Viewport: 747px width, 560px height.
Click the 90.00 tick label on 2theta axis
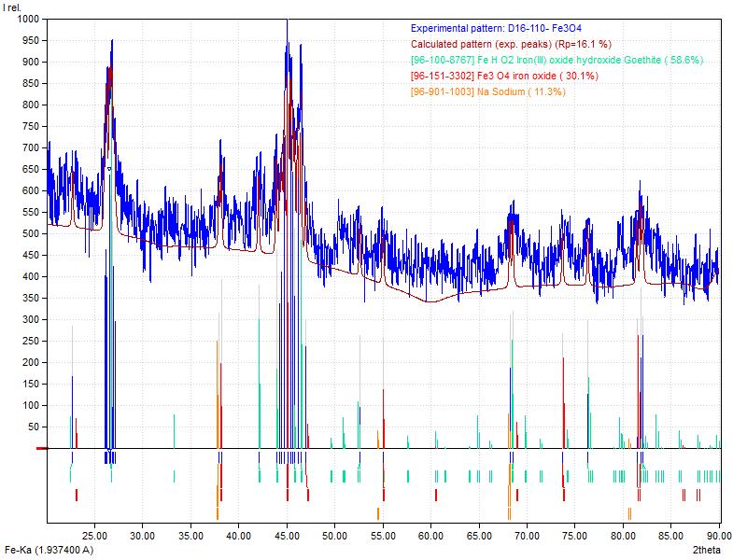pos(719,536)
